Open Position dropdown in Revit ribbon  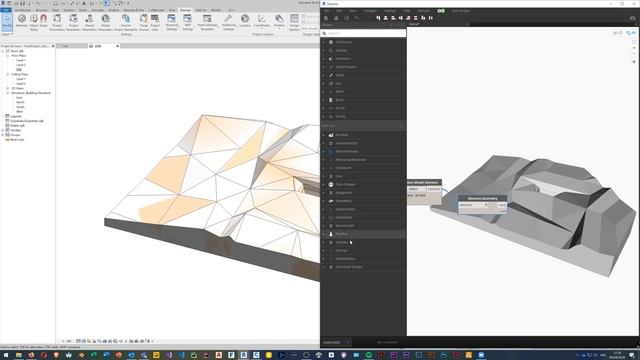tap(279, 21)
